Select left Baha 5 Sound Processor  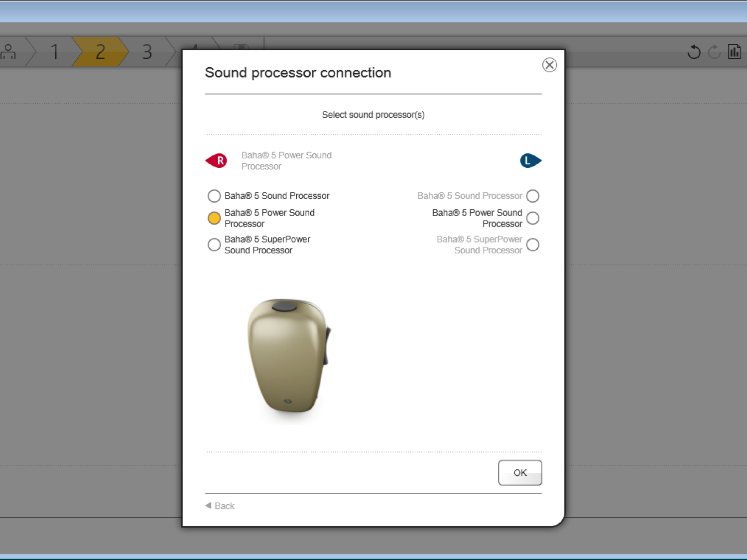[x=533, y=196]
